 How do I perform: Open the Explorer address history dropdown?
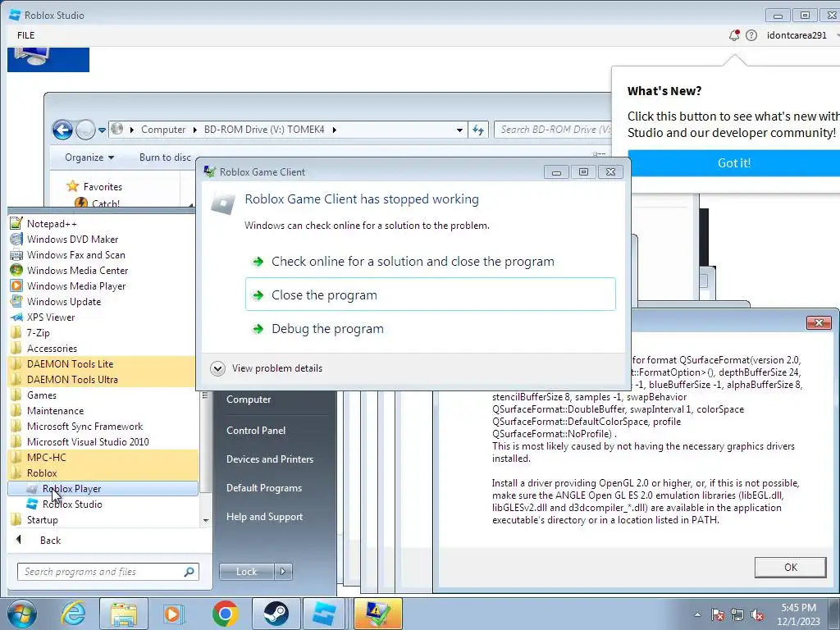pyautogui.click(x=459, y=130)
